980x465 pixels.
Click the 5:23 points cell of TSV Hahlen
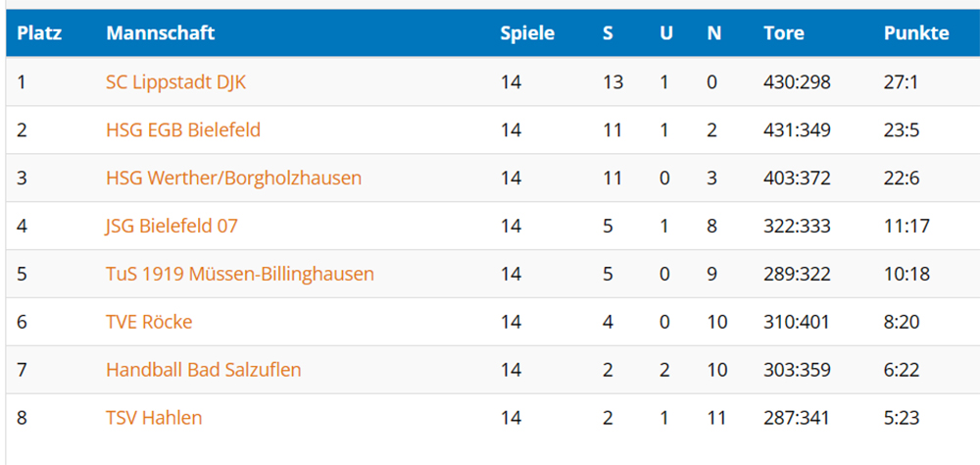(902, 418)
